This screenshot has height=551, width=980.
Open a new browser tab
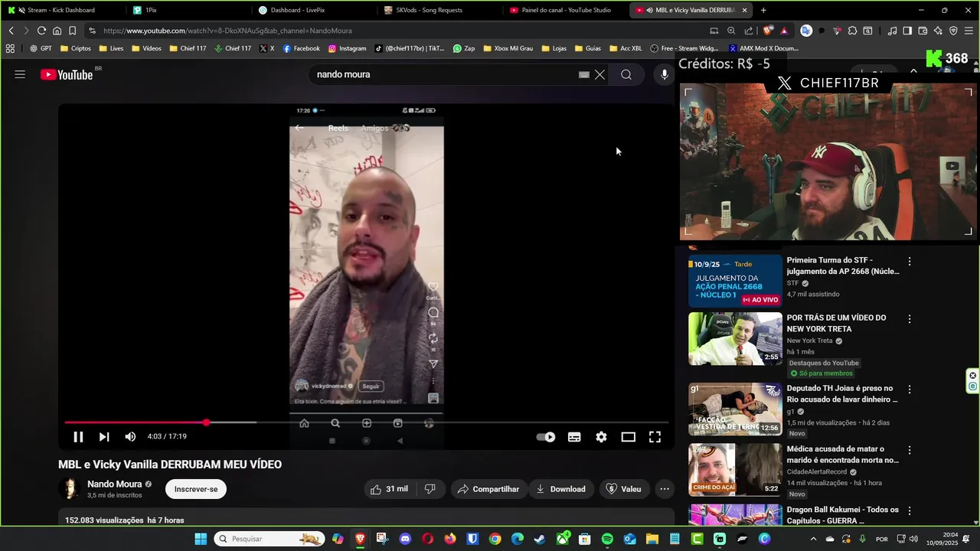[x=763, y=10]
